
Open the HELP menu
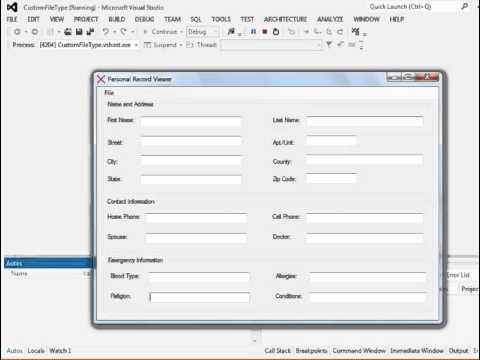coord(397,19)
